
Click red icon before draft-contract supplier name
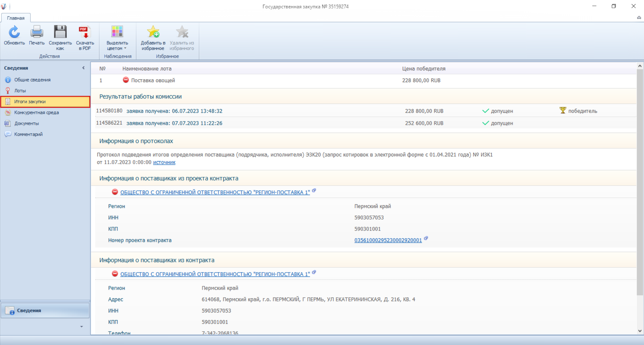[115, 192]
